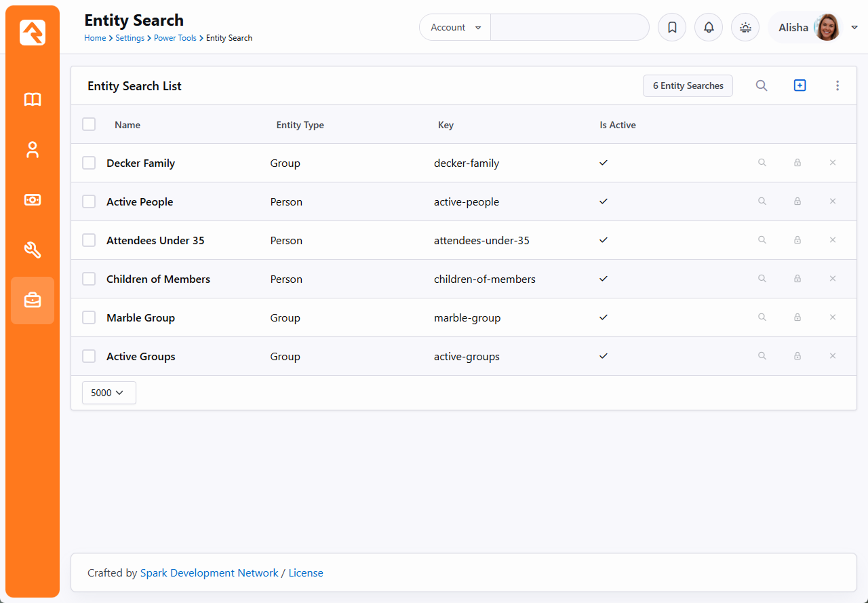Click the Rock logo icon in sidebar
868x603 pixels.
tap(33, 33)
